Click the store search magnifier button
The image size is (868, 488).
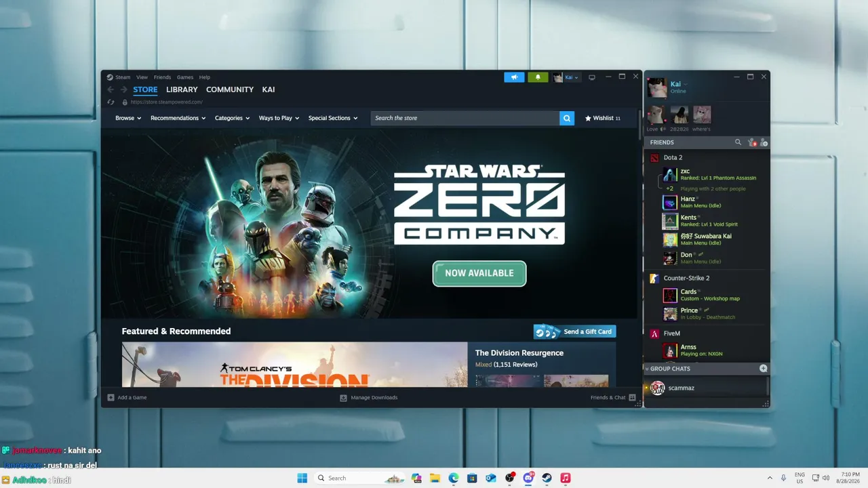coord(567,118)
